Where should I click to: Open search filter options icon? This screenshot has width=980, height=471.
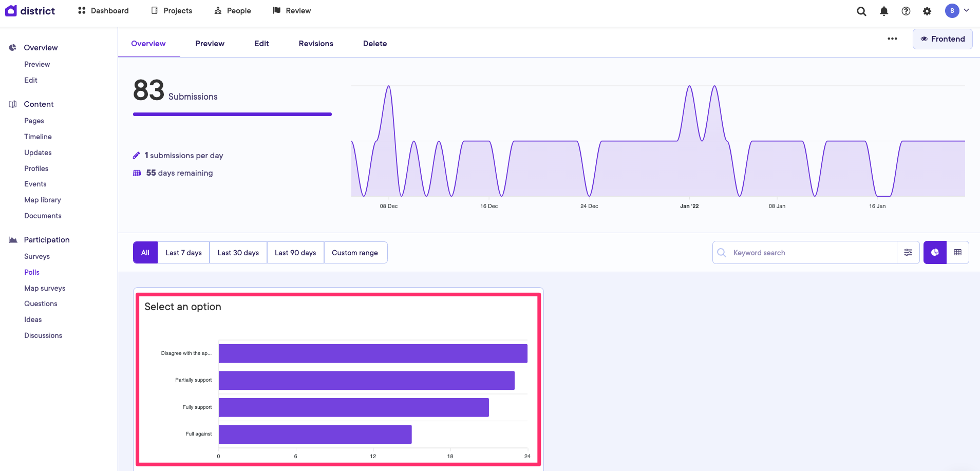click(x=908, y=253)
